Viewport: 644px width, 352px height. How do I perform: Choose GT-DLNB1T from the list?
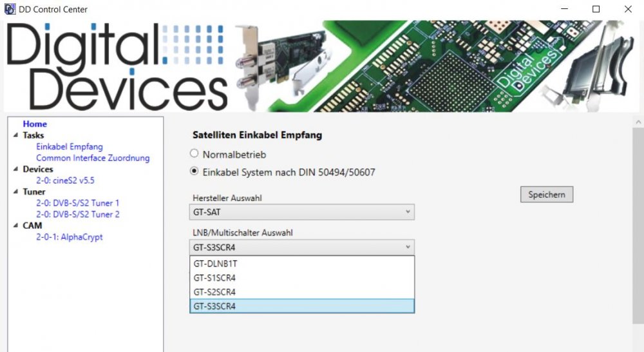coord(302,264)
